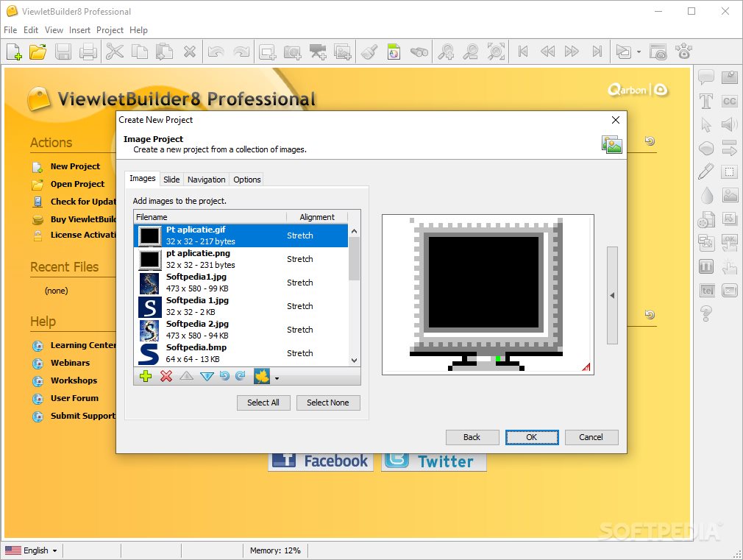Click the green plus add image icon
The width and height of the screenshot is (743, 560).
coord(146,376)
